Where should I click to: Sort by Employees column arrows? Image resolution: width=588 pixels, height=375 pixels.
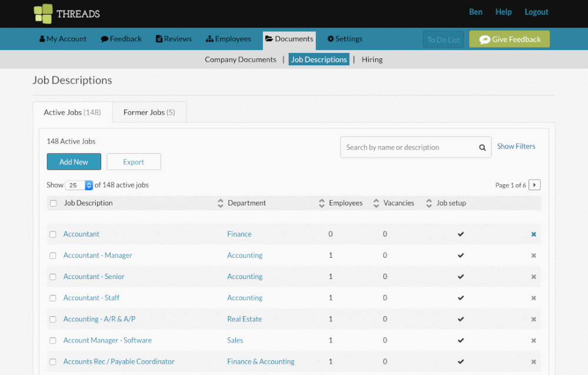coord(322,203)
